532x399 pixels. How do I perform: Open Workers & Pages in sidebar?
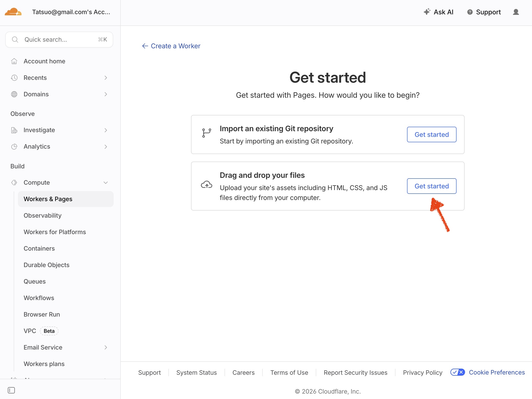pos(66,199)
